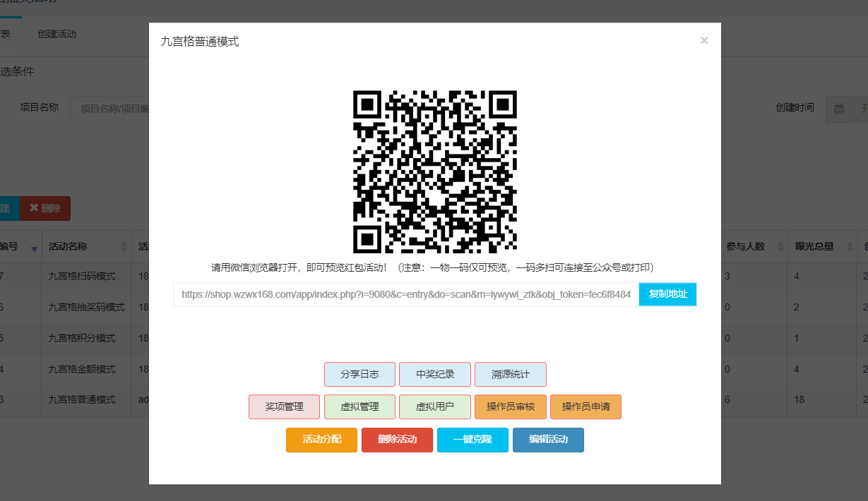The width and height of the screenshot is (868, 501).
Task: Open 分享日志
Action: point(359,375)
